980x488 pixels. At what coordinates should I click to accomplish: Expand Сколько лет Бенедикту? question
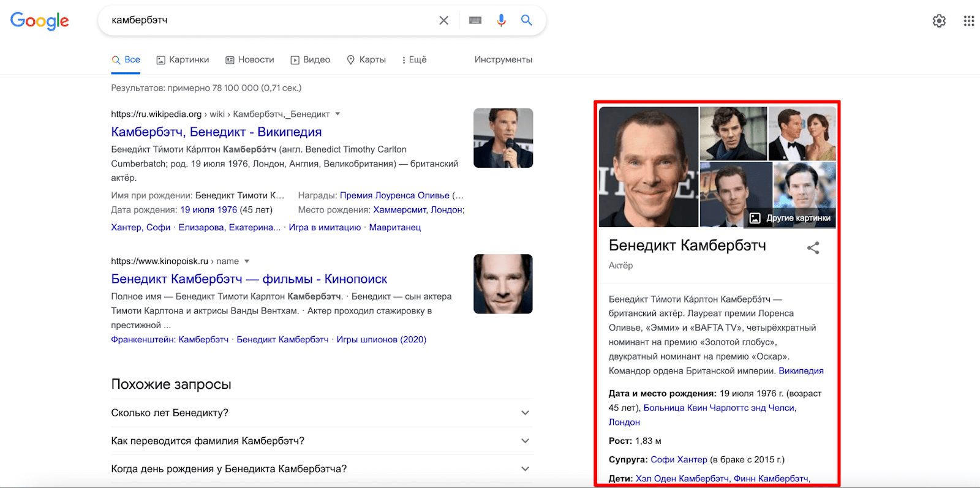[322, 413]
